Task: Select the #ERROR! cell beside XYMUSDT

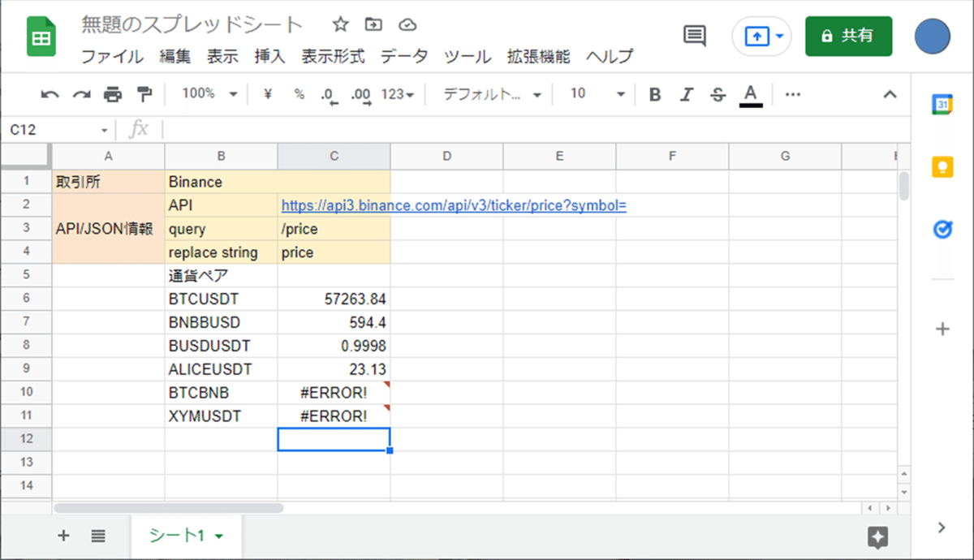Action: (x=334, y=416)
